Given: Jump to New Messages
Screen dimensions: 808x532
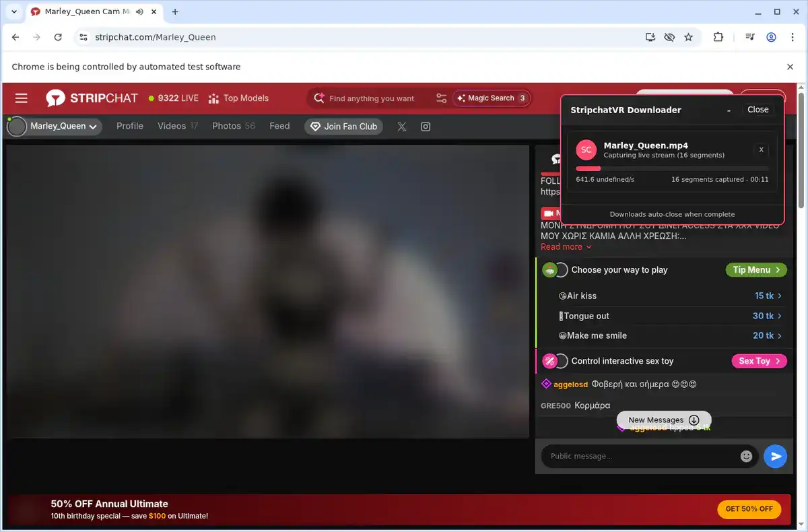Looking at the screenshot, I should (x=664, y=420).
